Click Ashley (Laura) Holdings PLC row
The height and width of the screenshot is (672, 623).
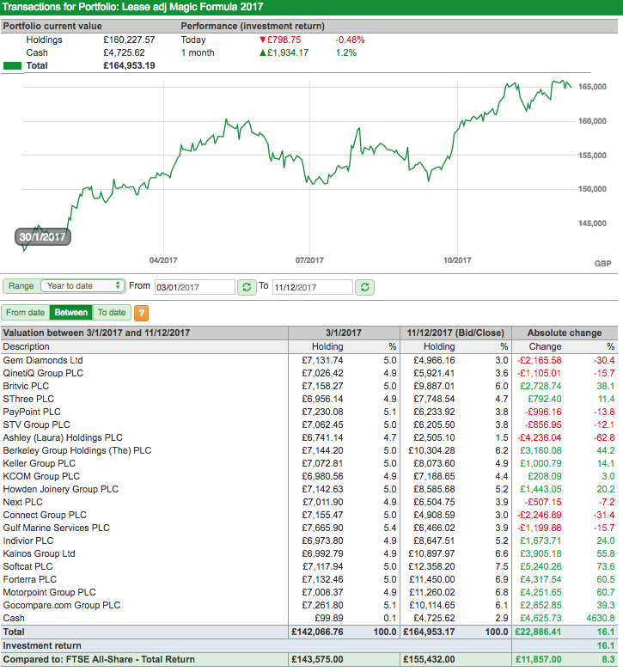[309, 437]
